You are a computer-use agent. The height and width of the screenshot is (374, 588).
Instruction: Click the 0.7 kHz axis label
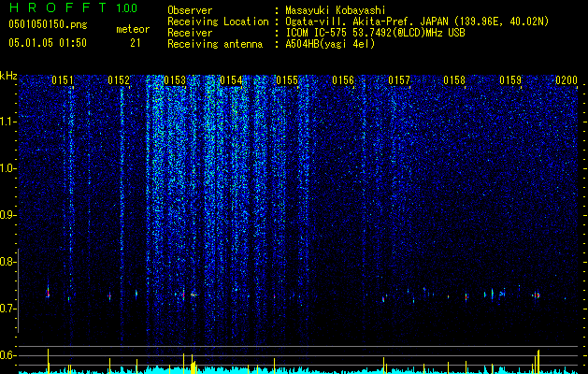click(8, 309)
